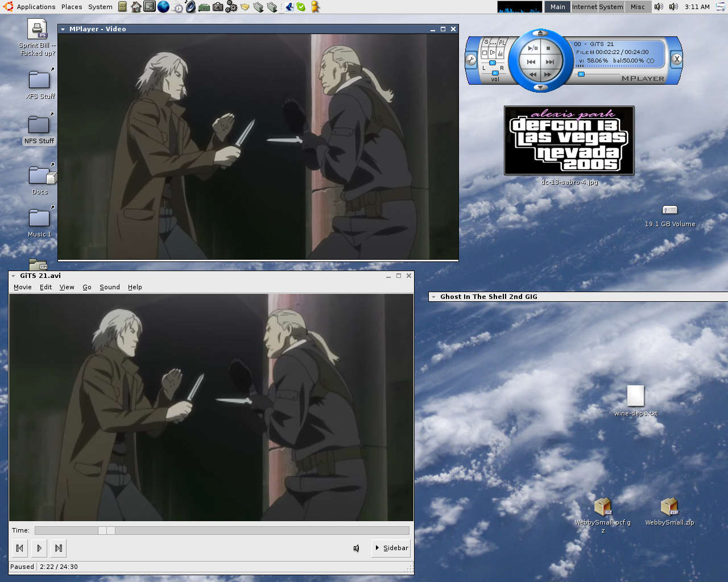The width and height of the screenshot is (728, 582).
Task: Click the S button in the MPlayer skin
Action: [486, 43]
